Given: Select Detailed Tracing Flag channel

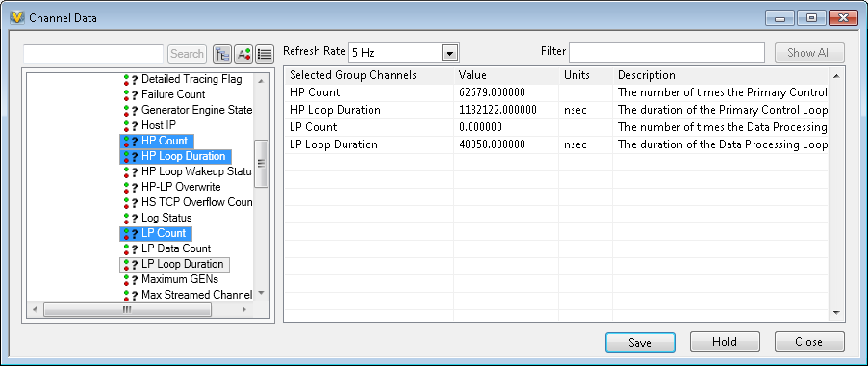Looking at the screenshot, I should tap(191, 79).
